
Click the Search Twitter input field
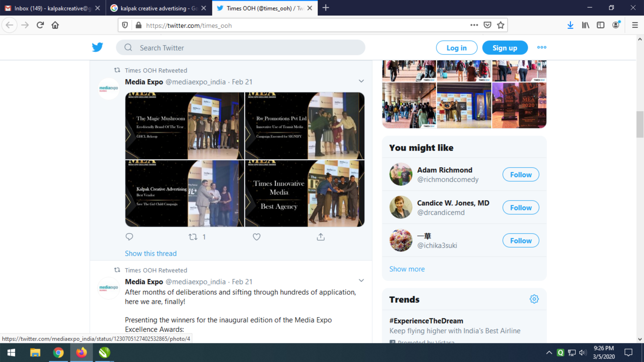pyautogui.click(x=240, y=48)
